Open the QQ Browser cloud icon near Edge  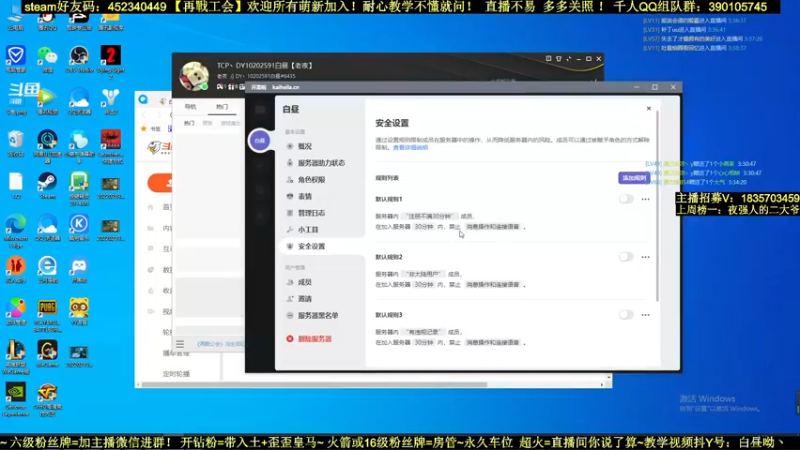click(47, 228)
